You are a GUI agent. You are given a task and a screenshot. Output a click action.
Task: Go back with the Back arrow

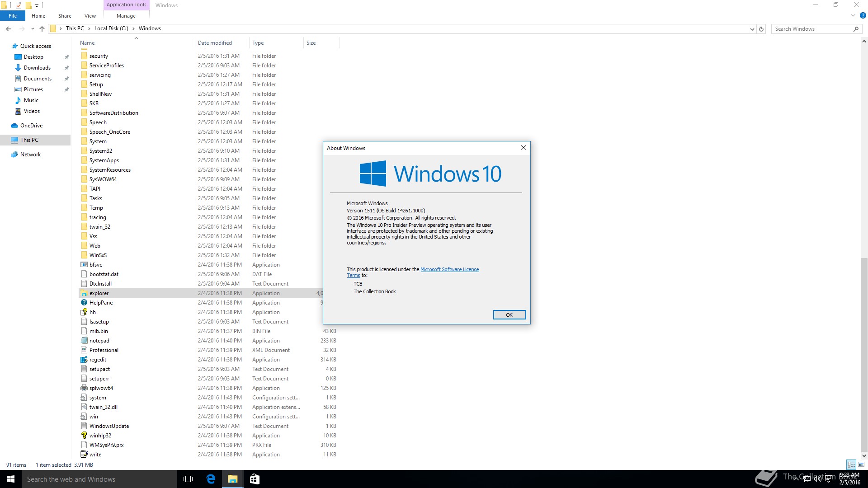(x=9, y=28)
